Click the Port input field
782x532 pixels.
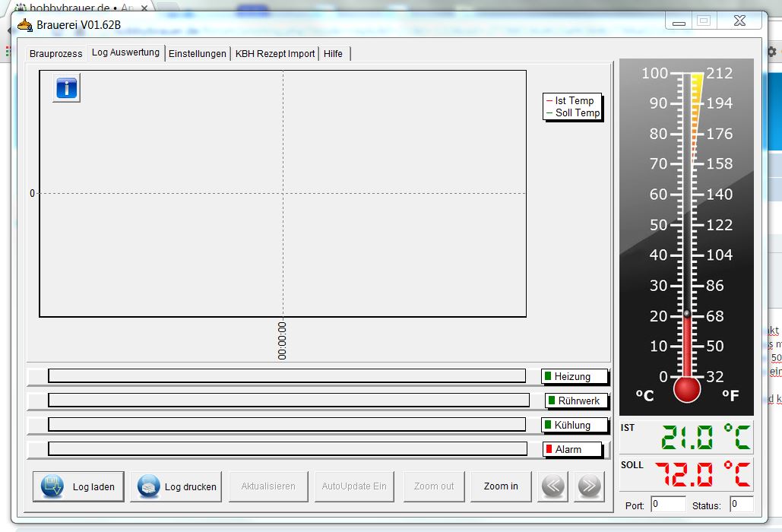pyautogui.click(x=667, y=504)
